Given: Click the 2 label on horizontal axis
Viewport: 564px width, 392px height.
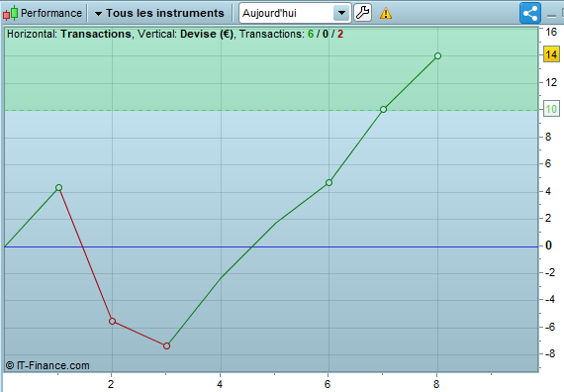Looking at the screenshot, I should (x=111, y=384).
